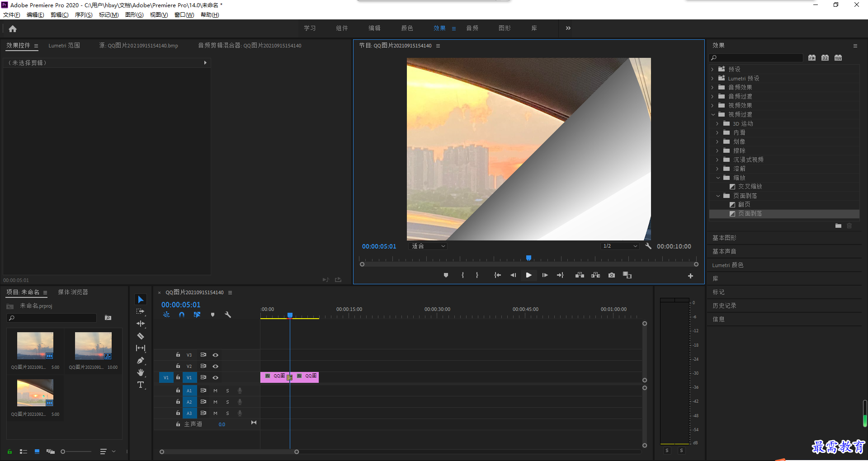Open the 基本声音 panel
The image size is (868, 461).
click(724, 251)
